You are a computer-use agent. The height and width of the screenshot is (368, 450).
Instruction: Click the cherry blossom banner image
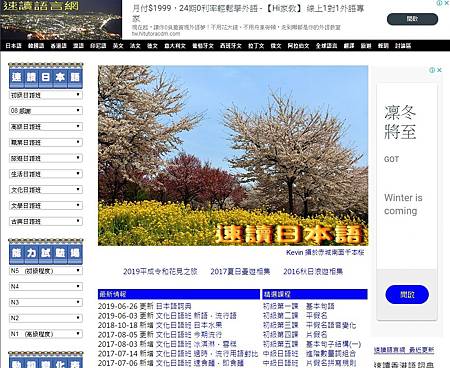click(x=233, y=155)
